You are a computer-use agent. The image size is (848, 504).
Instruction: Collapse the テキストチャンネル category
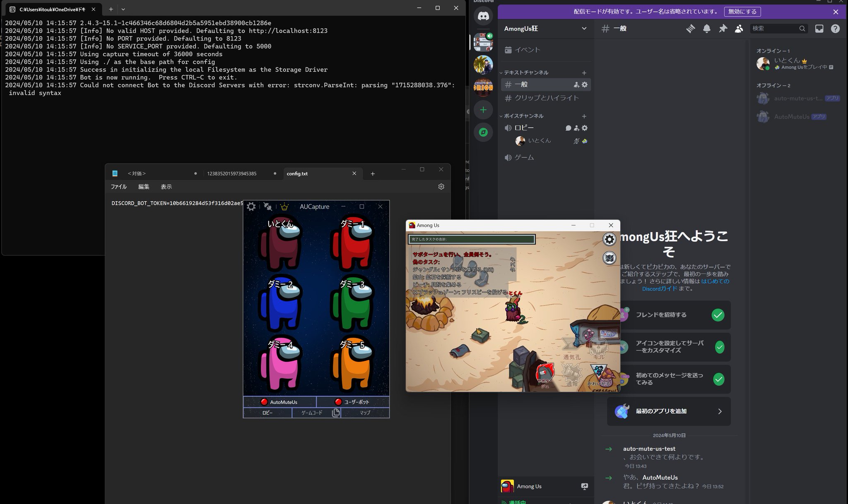point(526,72)
